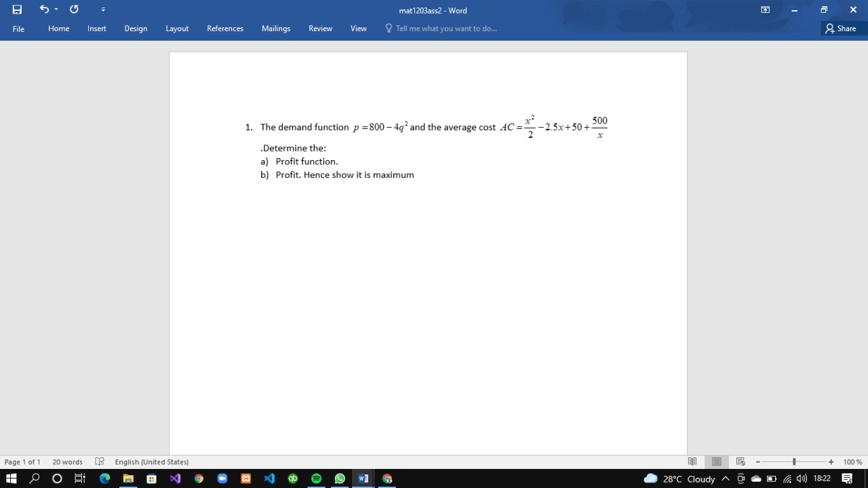
Task: Click the Share button
Action: (841, 29)
